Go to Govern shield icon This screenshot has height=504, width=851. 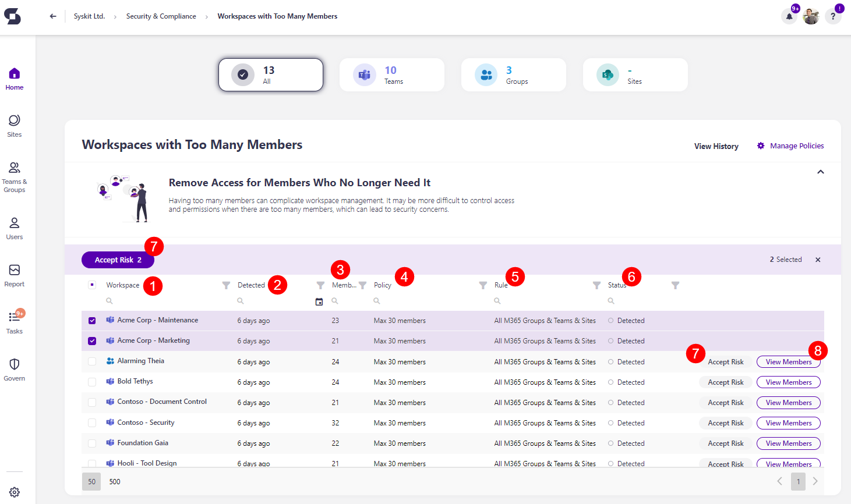coord(15,369)
